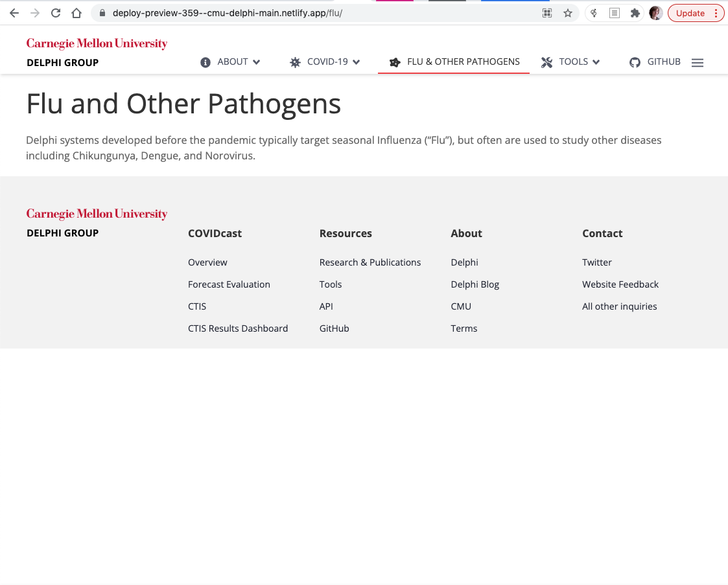Screen dimensions: 728x585
Task: Click the About footer heading
Action: pos(467,233)
